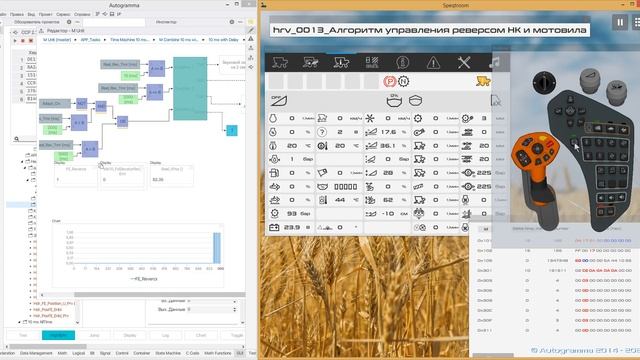Open the Проект menu

[x=45, y=14]
